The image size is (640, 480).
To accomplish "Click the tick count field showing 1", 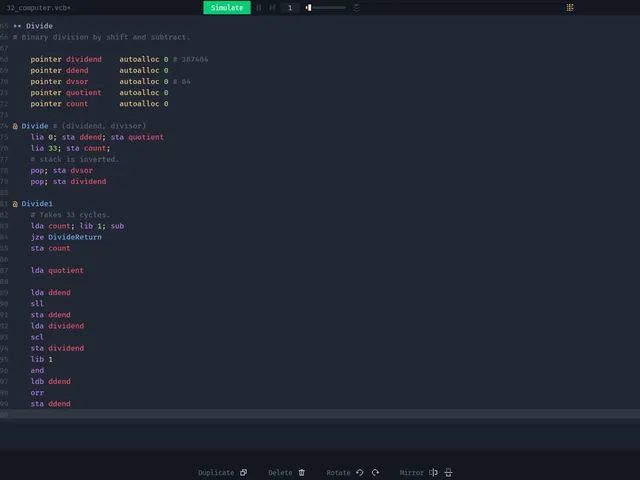I will click(290, 7).
